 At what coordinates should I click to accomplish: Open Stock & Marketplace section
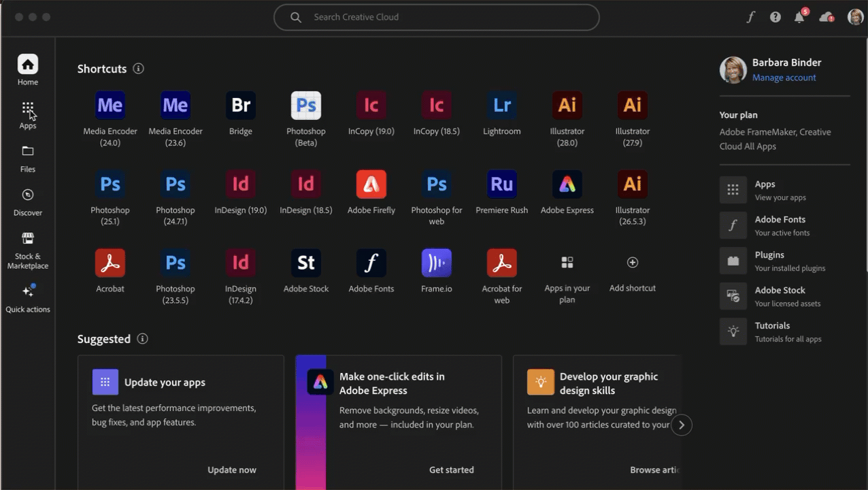[28, 250]
